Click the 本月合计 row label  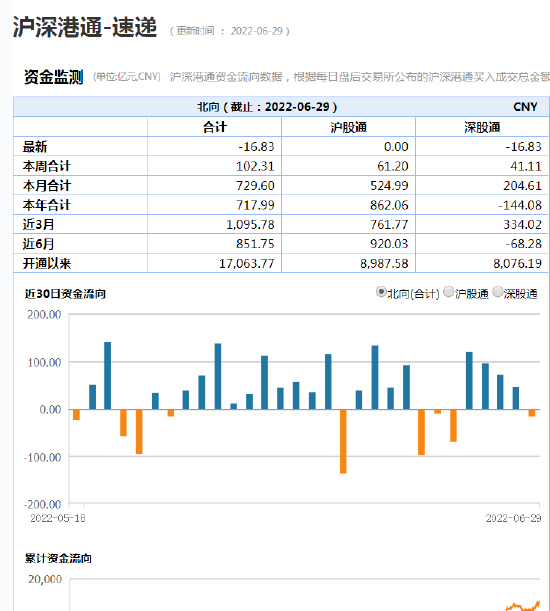47,185
